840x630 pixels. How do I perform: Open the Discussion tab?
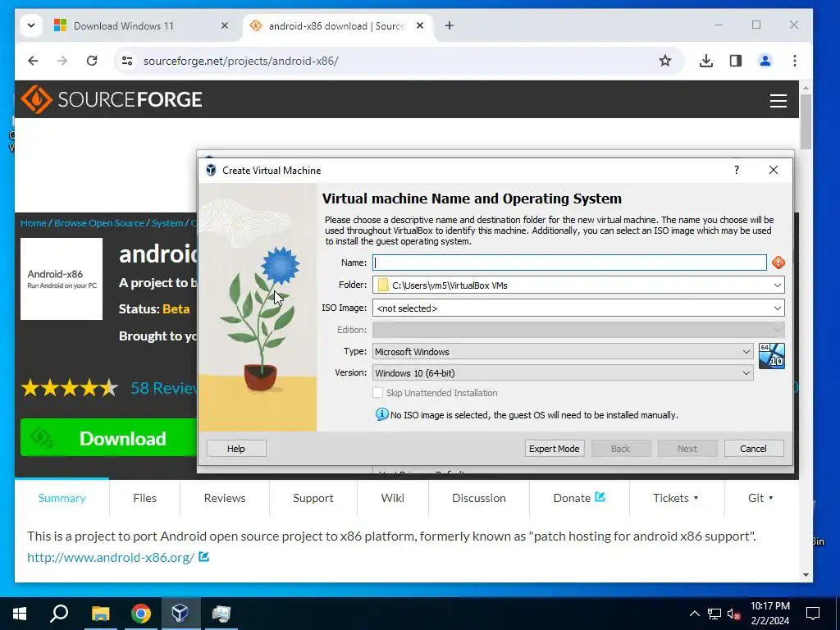coord(478,498)
